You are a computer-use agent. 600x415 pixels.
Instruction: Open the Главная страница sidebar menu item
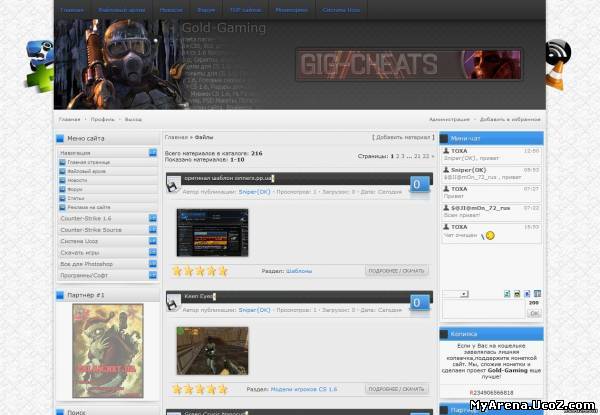click(88, 162)
